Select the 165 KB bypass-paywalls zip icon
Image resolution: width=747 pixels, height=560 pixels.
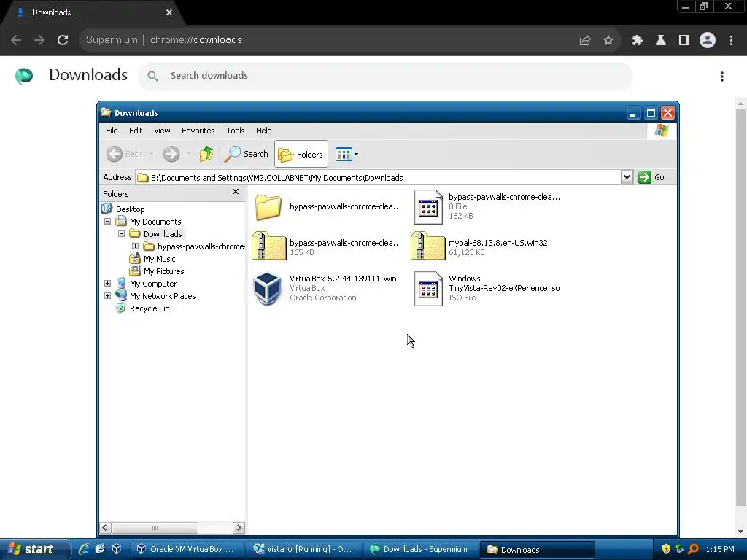click(x=268, y=246)
